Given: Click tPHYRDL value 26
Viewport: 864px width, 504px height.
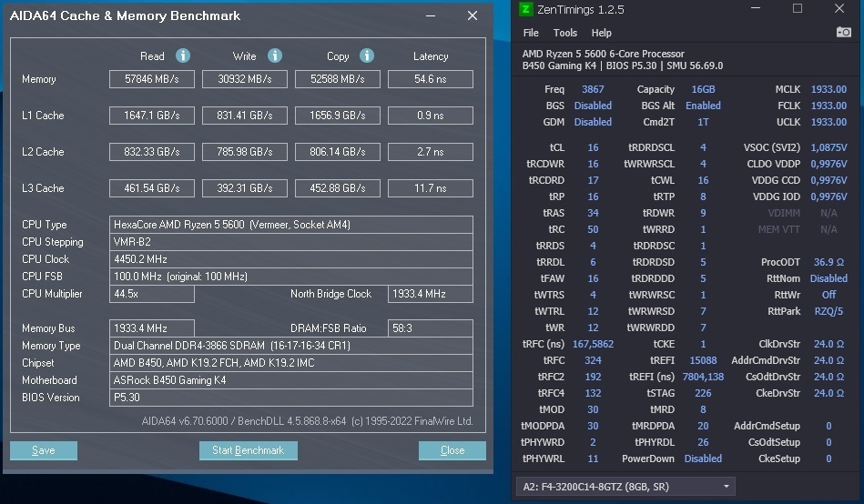Looking at the screenshot, I should point(703,442).
